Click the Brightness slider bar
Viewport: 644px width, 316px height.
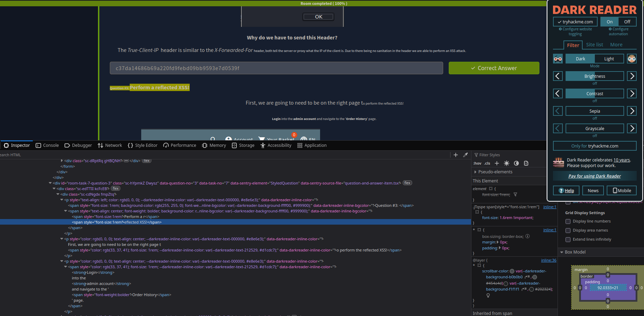594,76
